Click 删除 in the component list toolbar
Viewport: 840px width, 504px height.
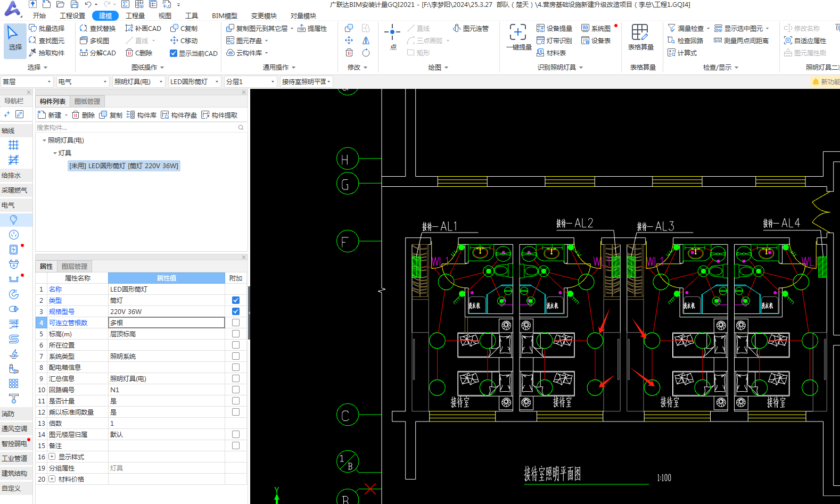coord(84,115)
